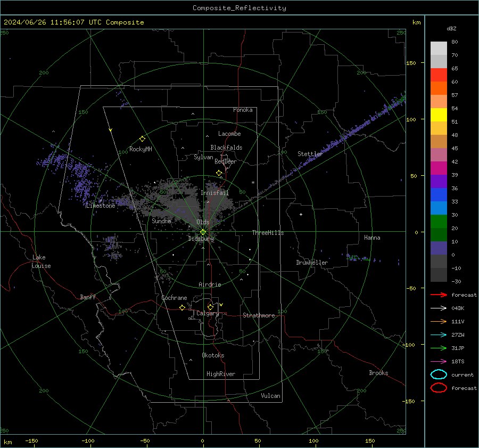
Task: Click the yellow diamond marker above Calgary
Action: 210,307
